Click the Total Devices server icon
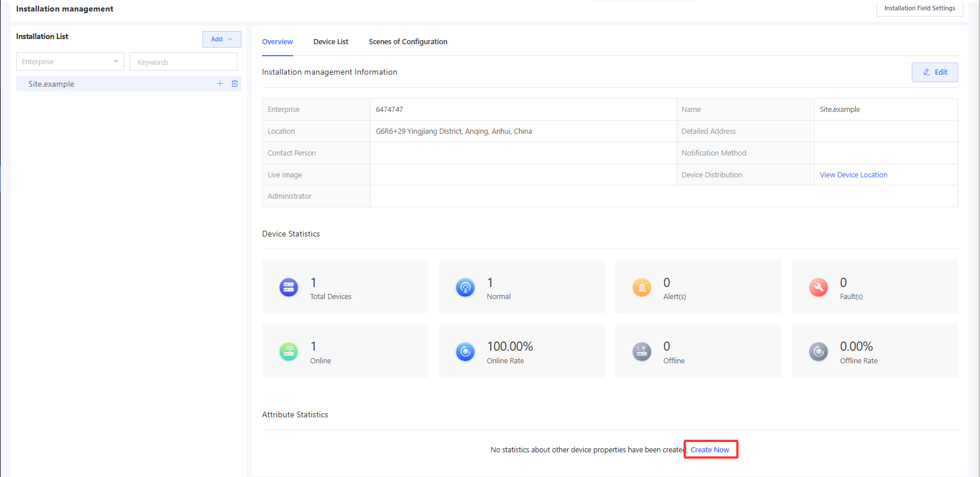Viewport: 980px width, 477px height. [x=288, y=287]
